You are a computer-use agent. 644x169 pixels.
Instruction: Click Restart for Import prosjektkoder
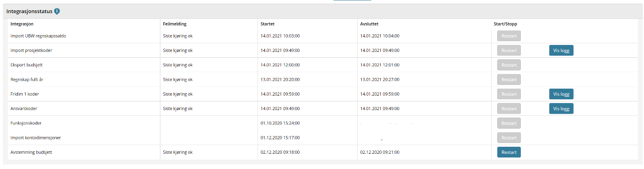509,50
